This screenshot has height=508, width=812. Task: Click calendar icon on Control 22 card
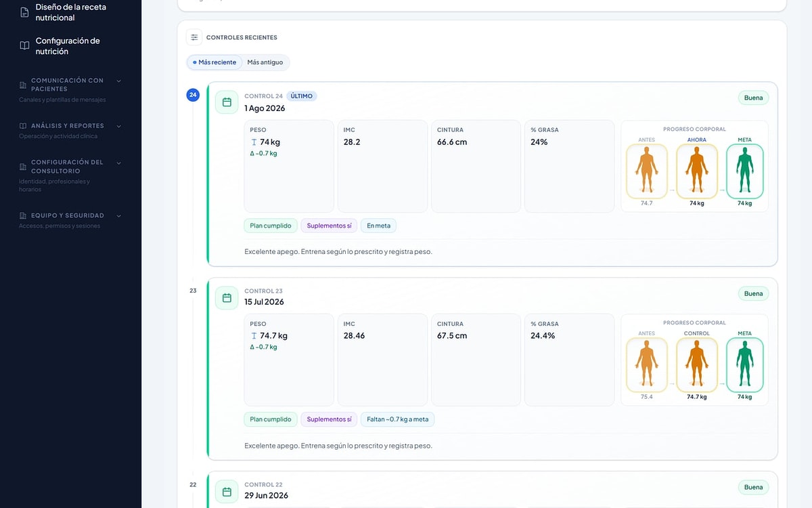[x=227, y=492]
